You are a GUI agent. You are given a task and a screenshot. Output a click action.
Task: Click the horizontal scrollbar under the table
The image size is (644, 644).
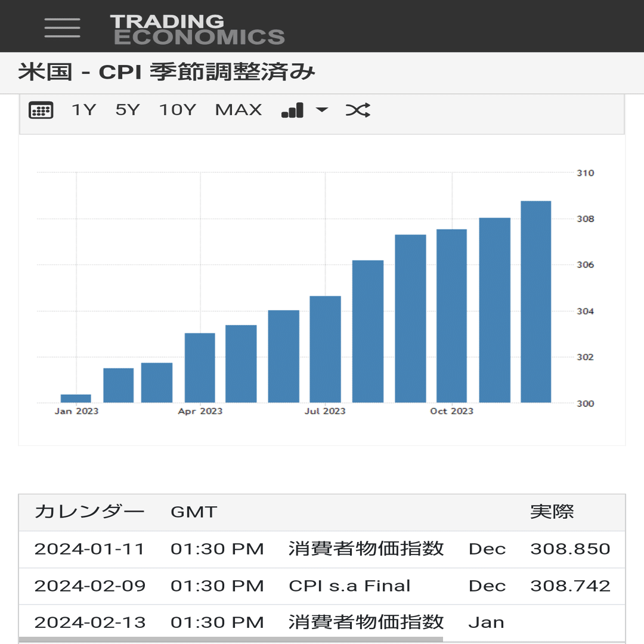tap(231, 640)
